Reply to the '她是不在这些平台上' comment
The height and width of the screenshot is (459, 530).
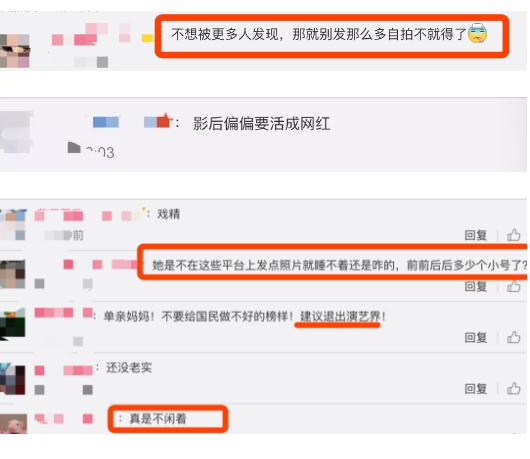(476, 286)
